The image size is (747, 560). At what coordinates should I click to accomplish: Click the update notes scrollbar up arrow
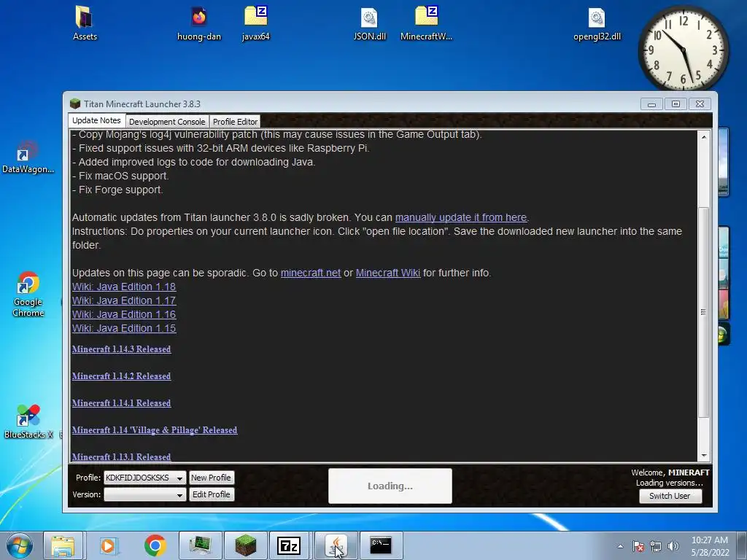(704, 137)
